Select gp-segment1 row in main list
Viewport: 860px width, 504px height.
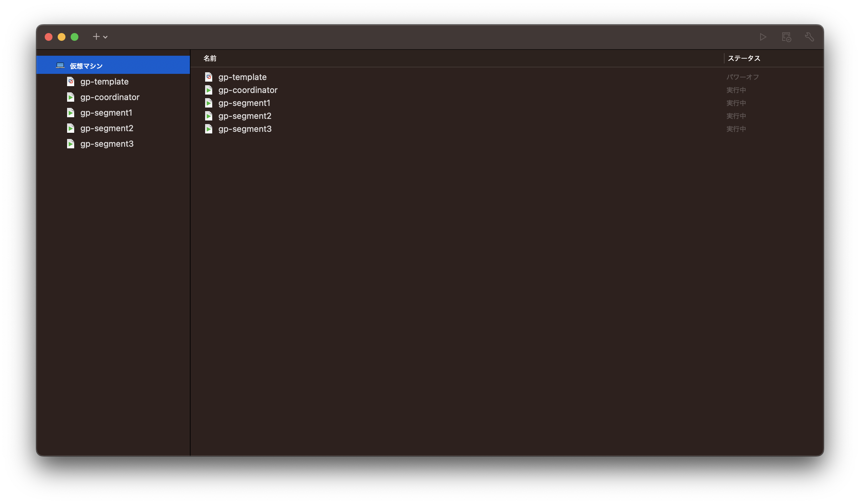(x=244, y=103)
